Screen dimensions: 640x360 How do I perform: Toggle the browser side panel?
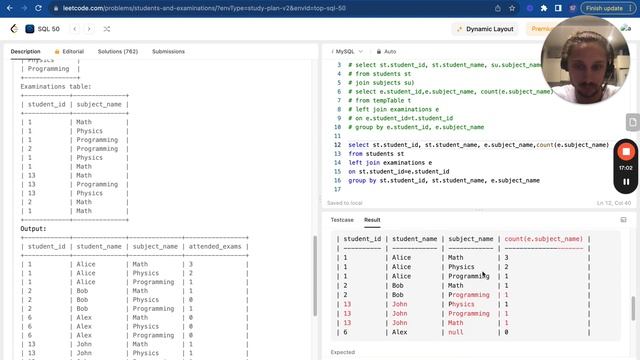[x=558, y=8]
